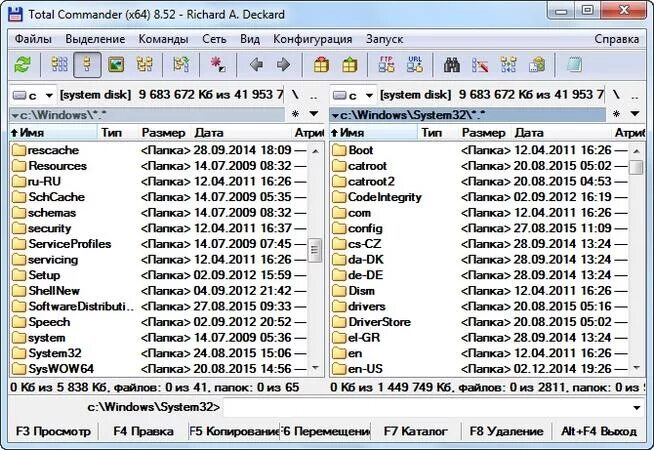Sort left panel by Размер column
The image size is (654, 450).
pos(164,133)
